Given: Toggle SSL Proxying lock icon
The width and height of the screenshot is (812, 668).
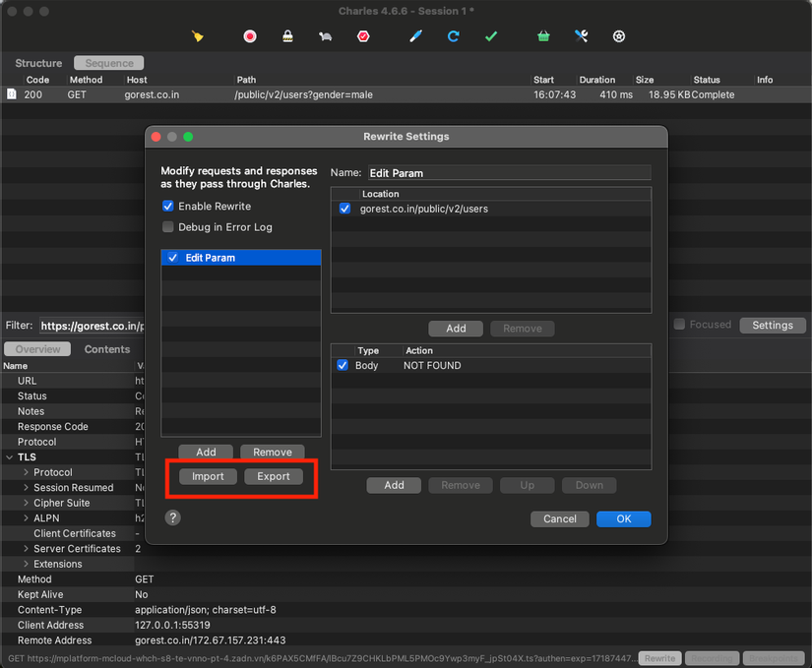Looking at the screenshot, I should tap(287, 36).
